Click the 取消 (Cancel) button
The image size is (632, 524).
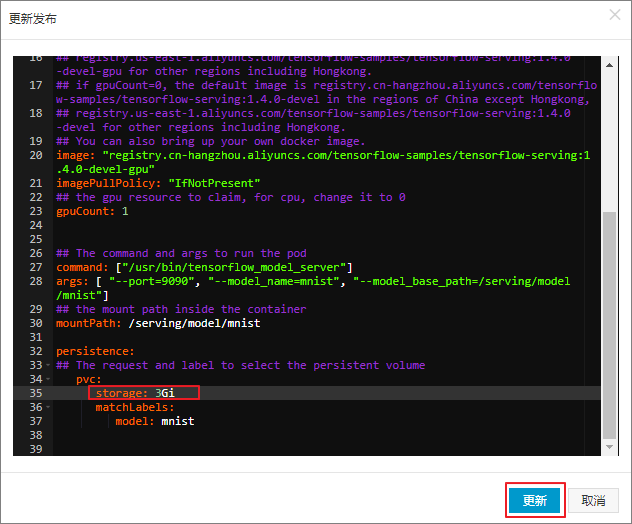click(593, 500)
